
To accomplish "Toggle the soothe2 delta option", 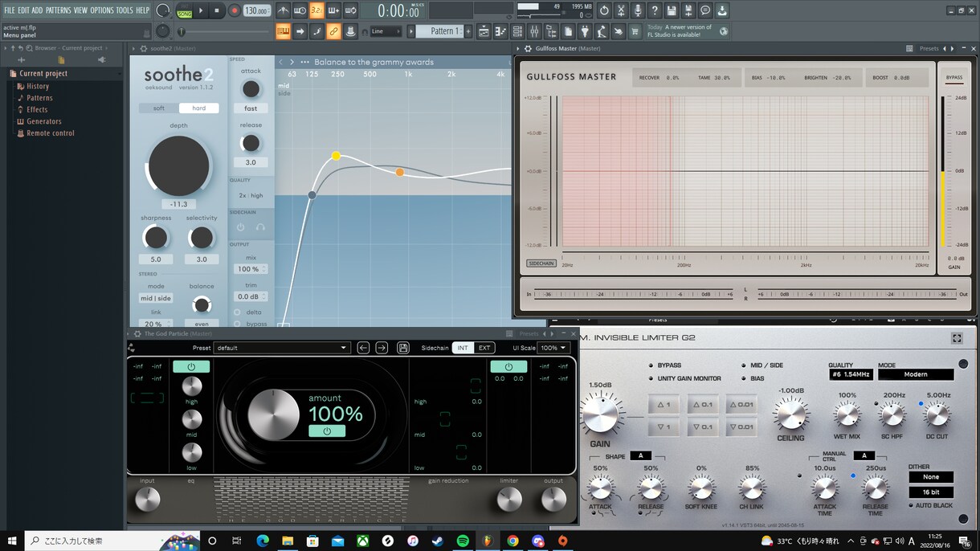I will [237, 312].
